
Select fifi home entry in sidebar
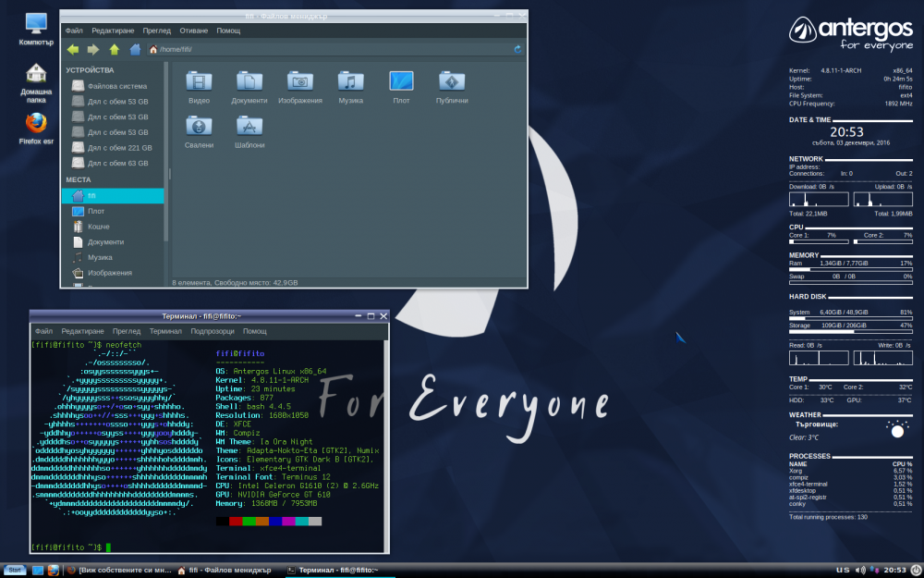click(113, 196)
